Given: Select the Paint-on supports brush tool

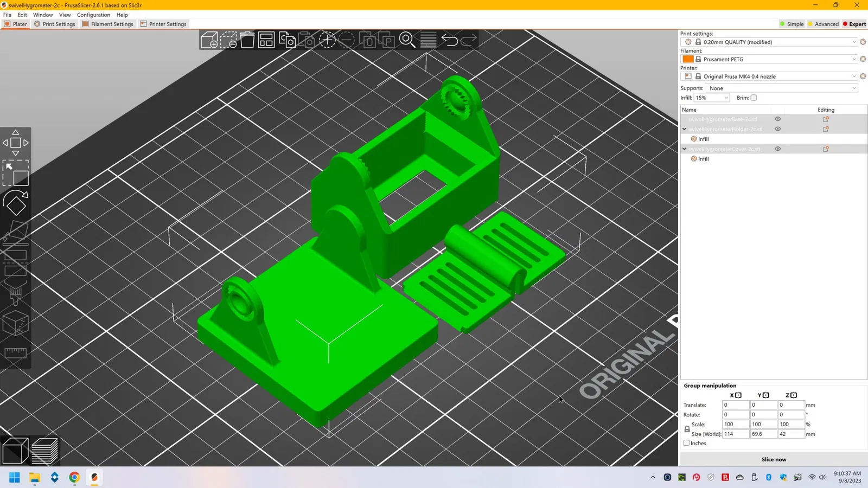Looking at the screenshot, I should coord(16,293).
